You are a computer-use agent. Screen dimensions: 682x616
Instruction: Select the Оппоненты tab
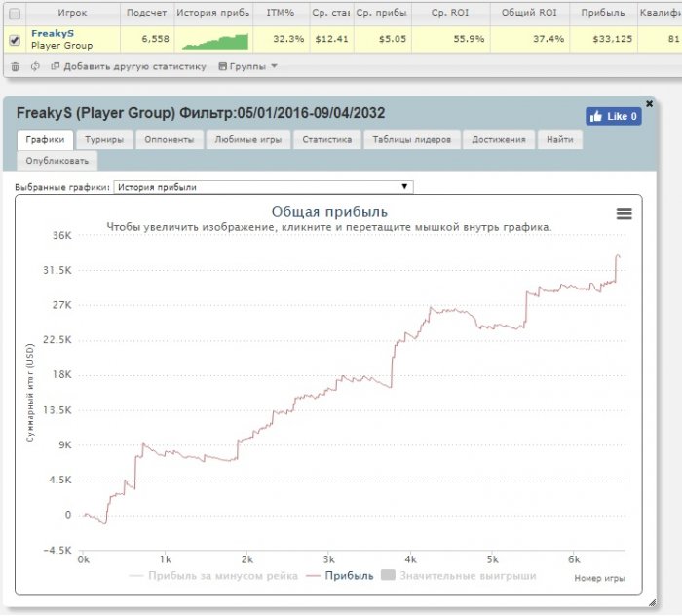[x=170, y=140]
